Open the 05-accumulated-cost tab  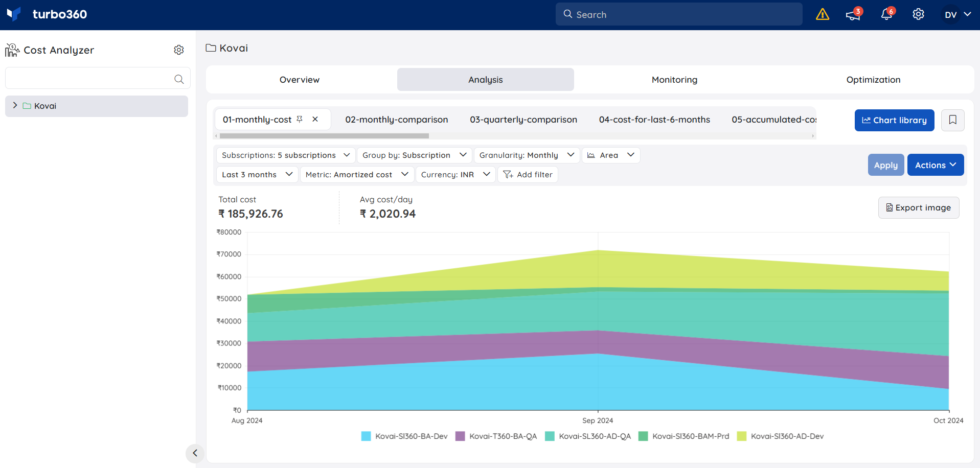point(774,120)
